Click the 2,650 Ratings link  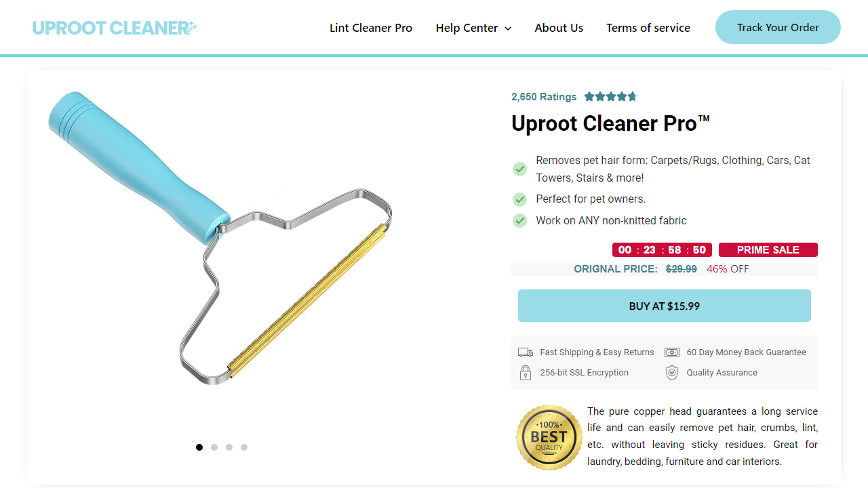pyautogui.click(x=544, y=96)
